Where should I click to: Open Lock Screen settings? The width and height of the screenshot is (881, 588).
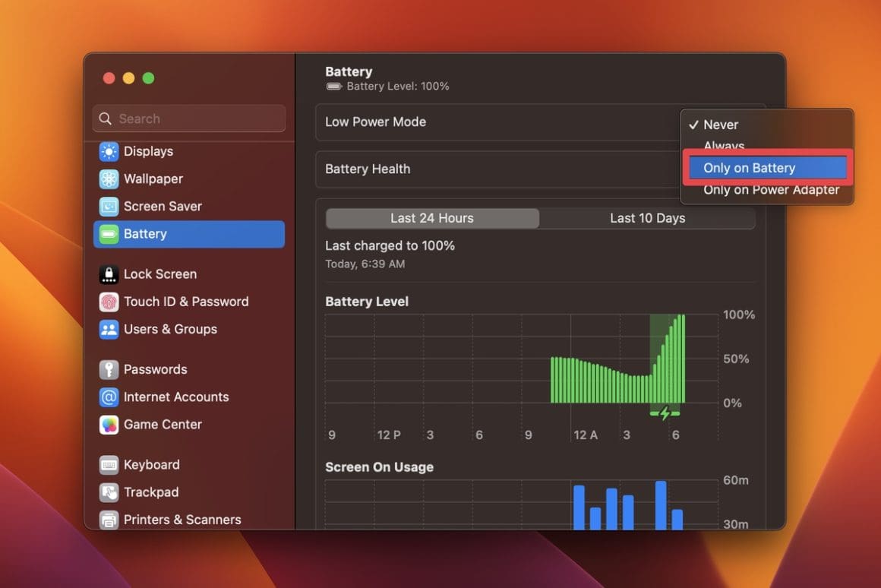108,273
